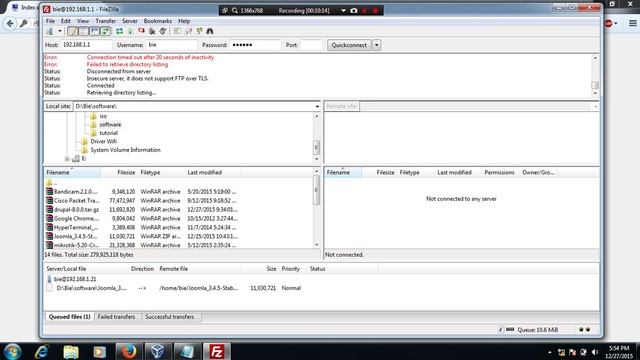Switch to the Successful transfers tab
Viewport: 640px width, 360px height.
click(169, 317)
